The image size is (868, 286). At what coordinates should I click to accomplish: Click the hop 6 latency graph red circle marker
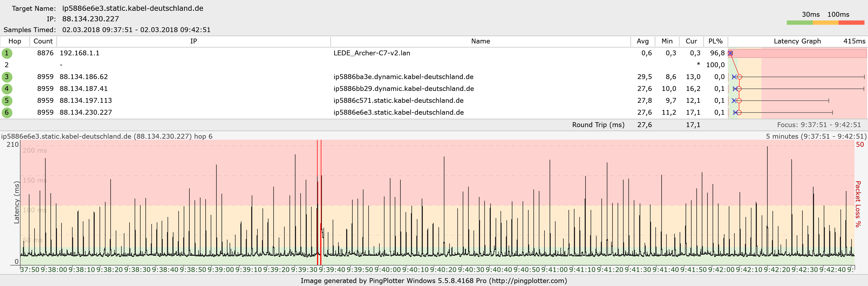click(738, 113)
